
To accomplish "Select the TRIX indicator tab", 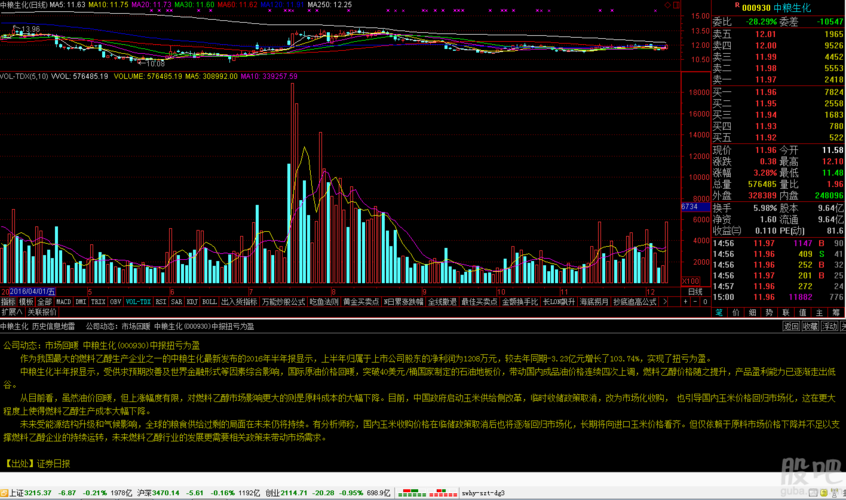I will point(98,302).
